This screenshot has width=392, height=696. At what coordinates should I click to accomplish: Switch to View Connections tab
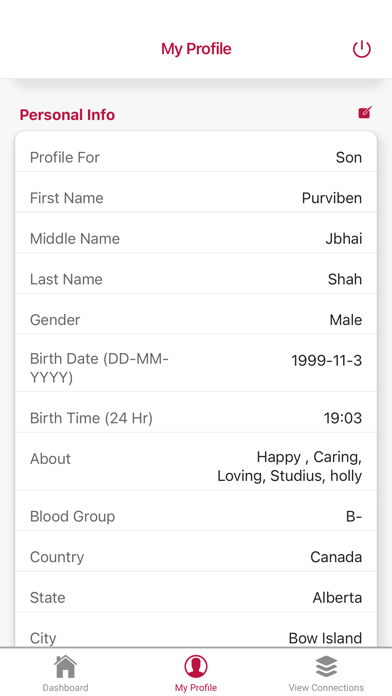tap(326, 688)
